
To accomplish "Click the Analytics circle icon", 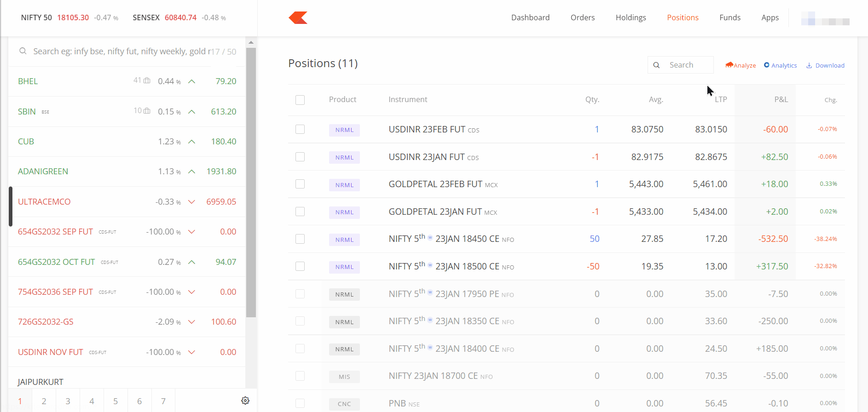I will coord(767,65).
